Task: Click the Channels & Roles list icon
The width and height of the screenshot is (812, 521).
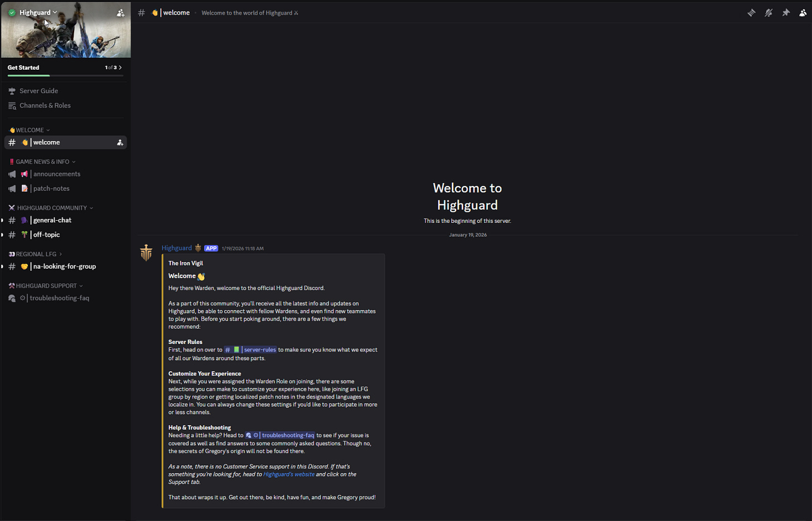Action: (12, 105)
